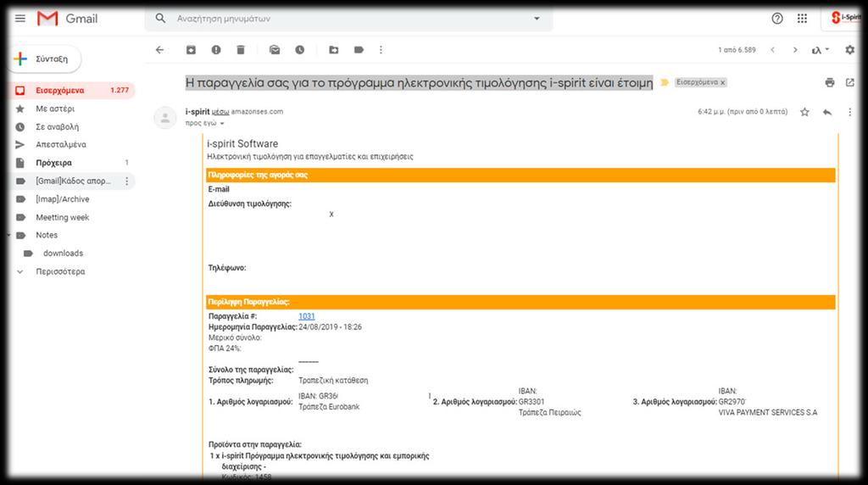
Task: Click the Σύνταξη compose button
Action: tap(46, 59)
